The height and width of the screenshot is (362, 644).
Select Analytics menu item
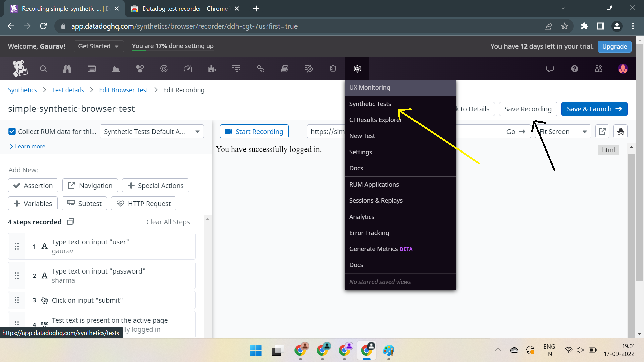(400, 217)
